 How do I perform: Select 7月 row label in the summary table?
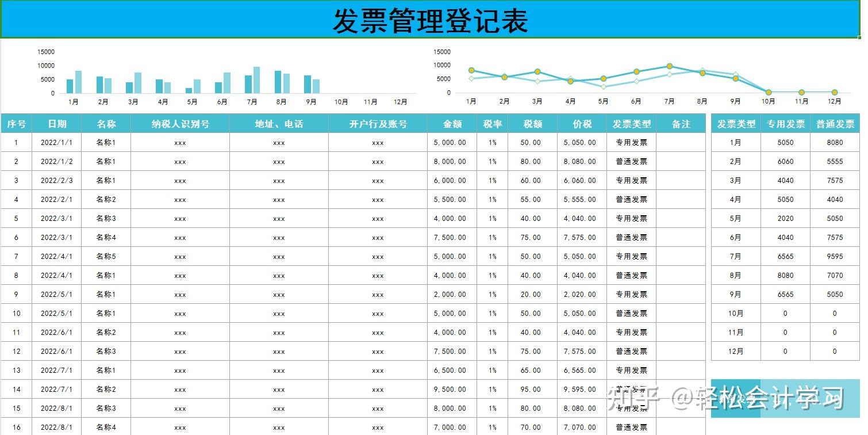coord(736,257)
